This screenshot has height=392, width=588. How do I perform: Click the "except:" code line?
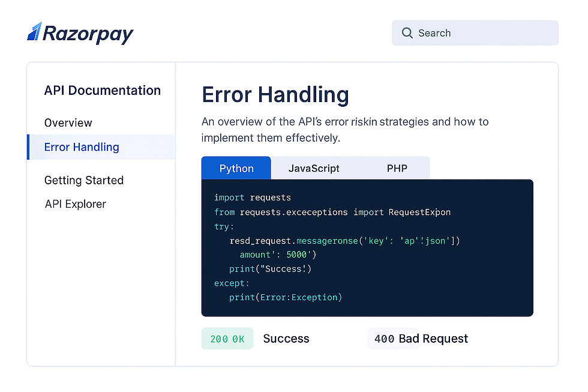[x=232, y=283]
